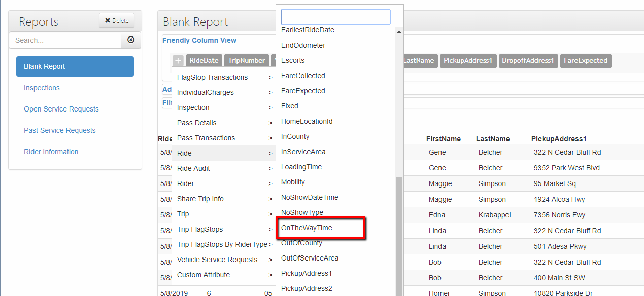Click the column filter text box

(x=335, y=17)
